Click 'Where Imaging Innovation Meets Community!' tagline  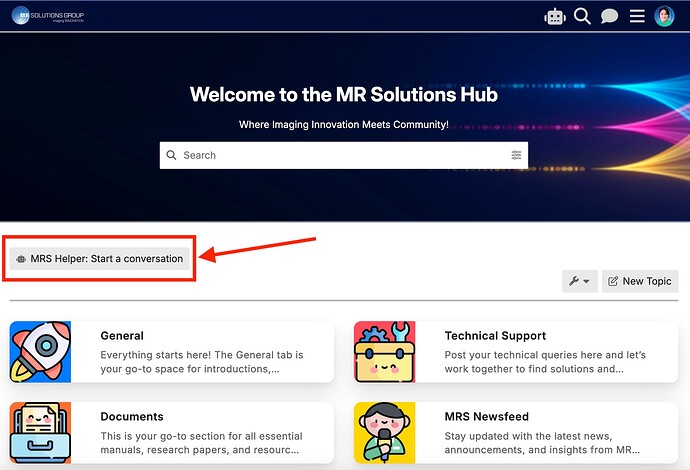click(344, 125)
